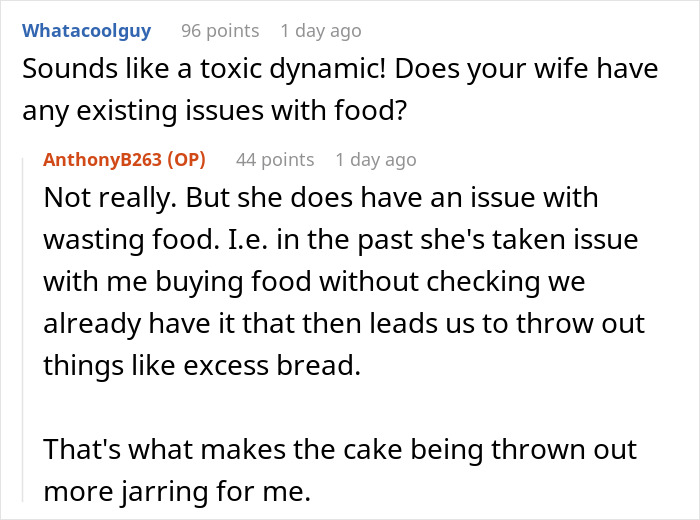Open timestamp permalink on Whatacoolguy's comment
This screenshot has height=520, width=700.
click(321, 30)
